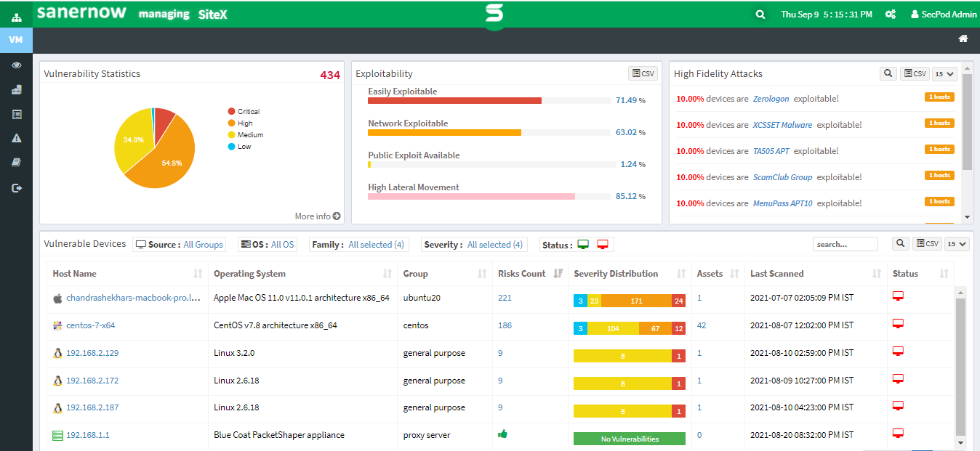Screen dimensions: 980x451
Task: Click search icon in High Fidelity Attacks
Action: tap(888, 73)
